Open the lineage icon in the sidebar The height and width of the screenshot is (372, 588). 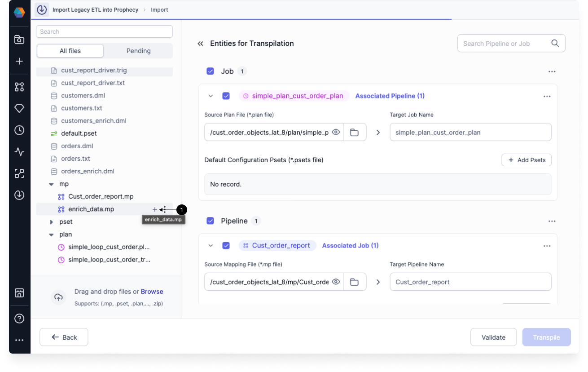pos(19,173)
